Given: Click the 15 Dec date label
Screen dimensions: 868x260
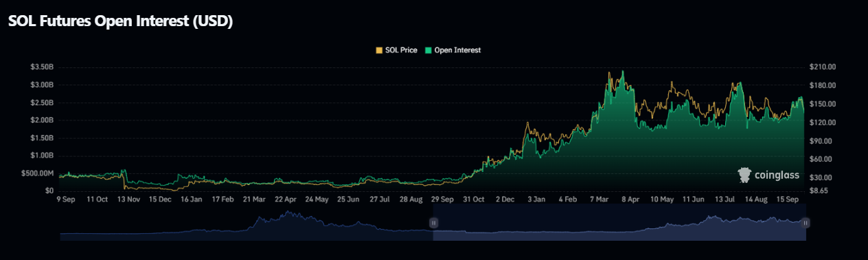Looking at the screenshot, I should point(160,199).
